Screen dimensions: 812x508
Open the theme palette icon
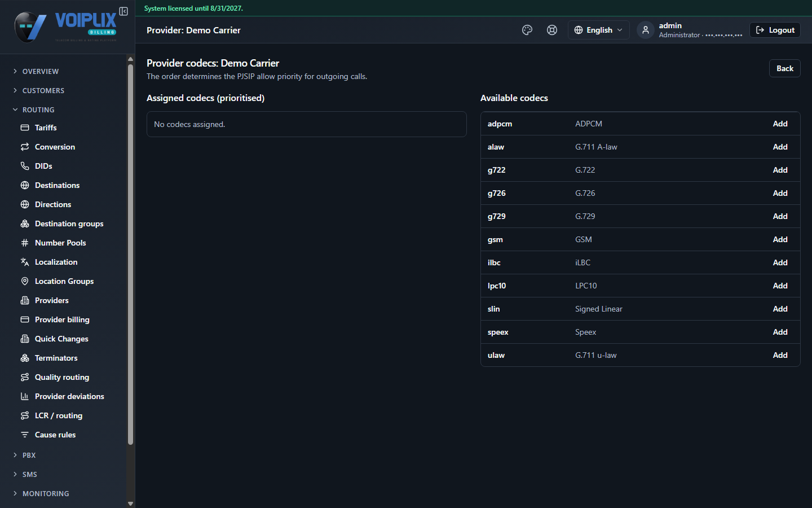tap(527, 30)
